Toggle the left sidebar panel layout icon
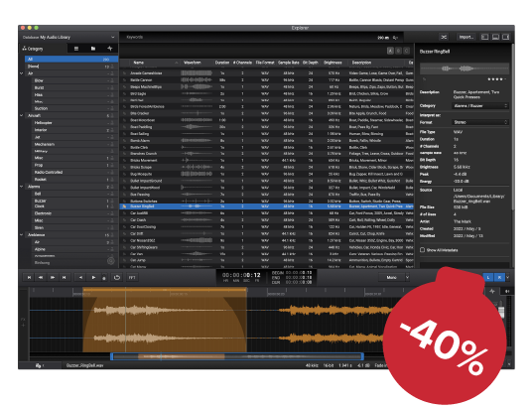Viewport: 532px width, 409px height. coord(484,37)
